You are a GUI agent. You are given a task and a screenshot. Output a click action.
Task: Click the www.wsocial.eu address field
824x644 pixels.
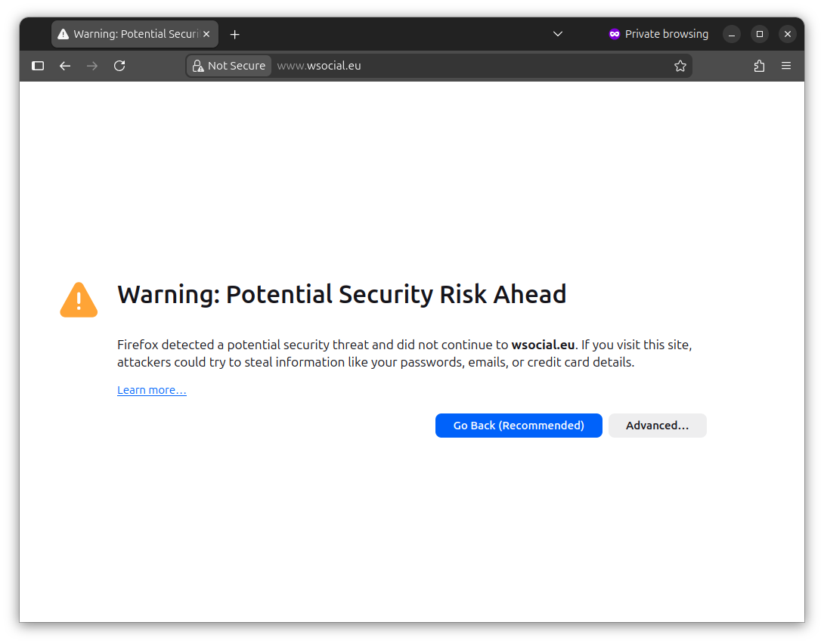(x=469, y=66)
